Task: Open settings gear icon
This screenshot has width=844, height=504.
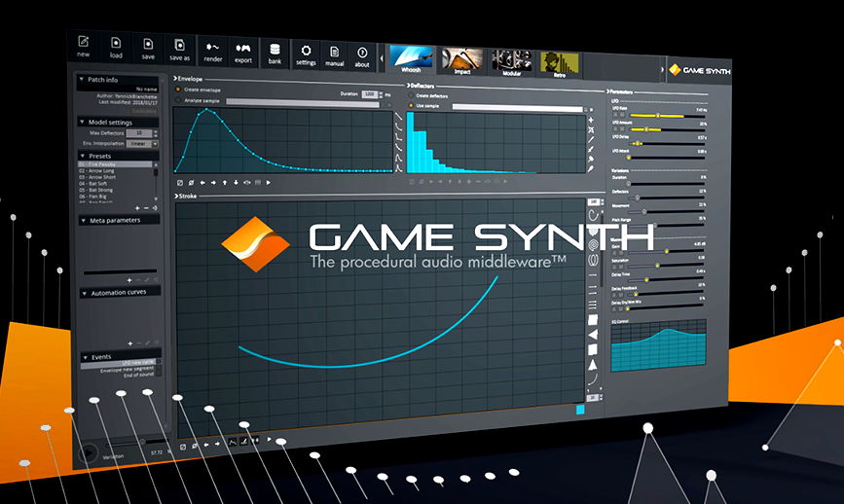Action: [x=306, y=52]
